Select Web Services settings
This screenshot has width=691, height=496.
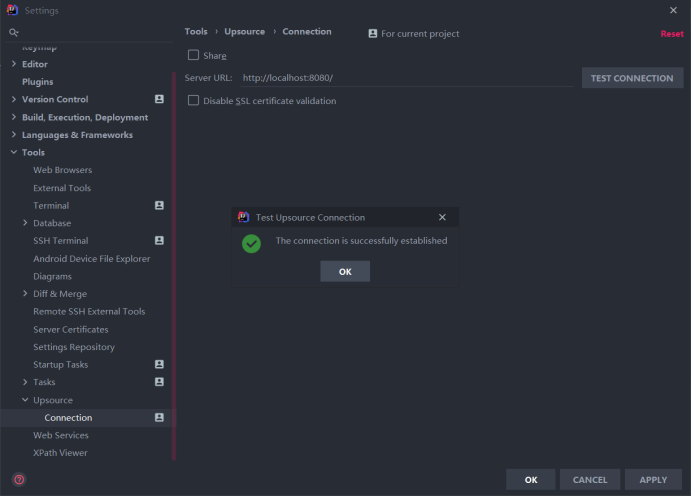coord(61,435)
